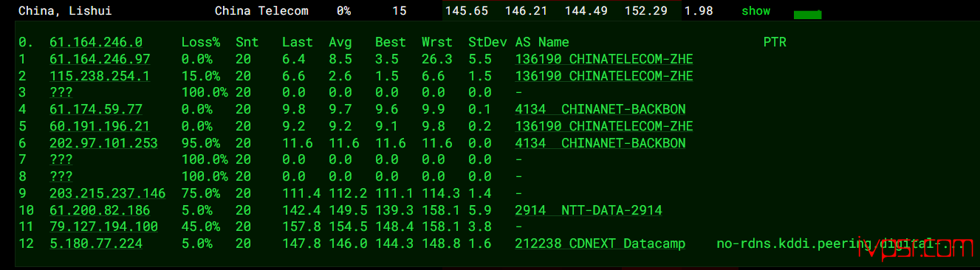980x270 pixels.
Task: Click the ??? entry on hop 3
Action: (61, 93)
